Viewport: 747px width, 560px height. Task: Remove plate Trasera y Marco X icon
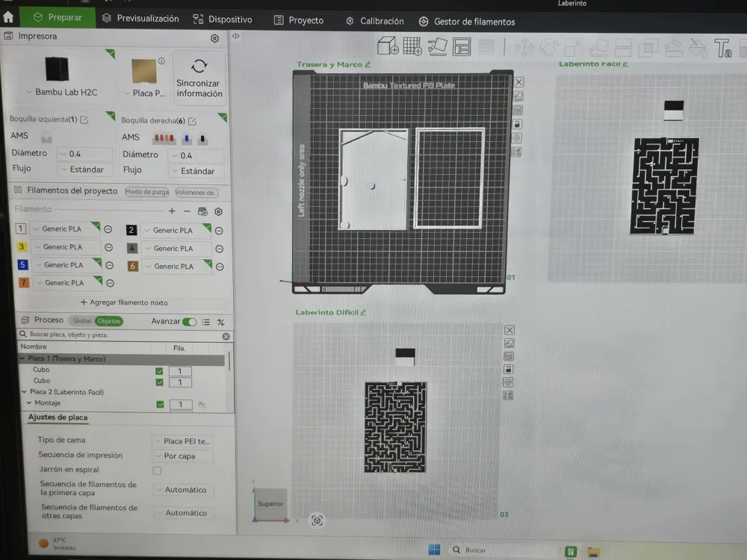click(519, 82)
